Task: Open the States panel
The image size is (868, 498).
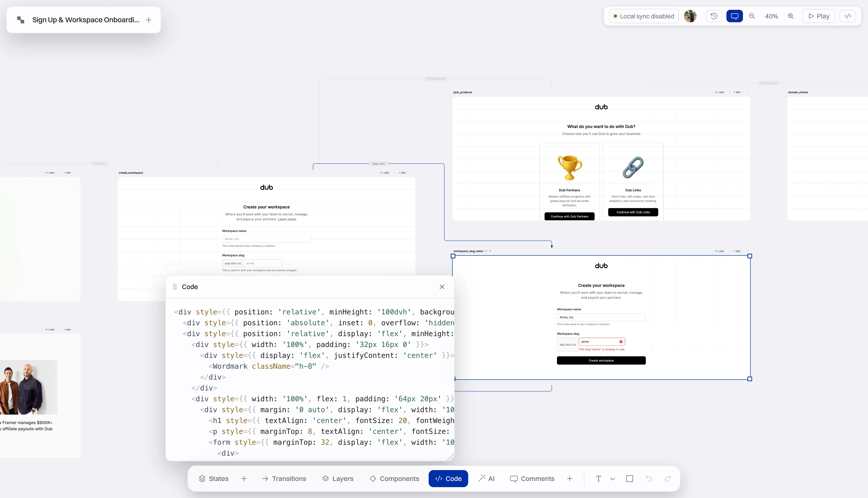Action: point(214,479)
